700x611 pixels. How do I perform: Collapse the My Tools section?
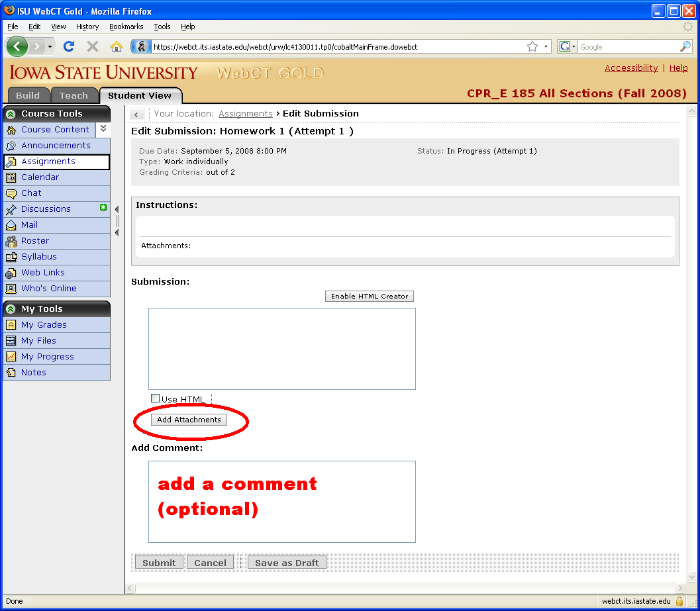pos(11,309)
